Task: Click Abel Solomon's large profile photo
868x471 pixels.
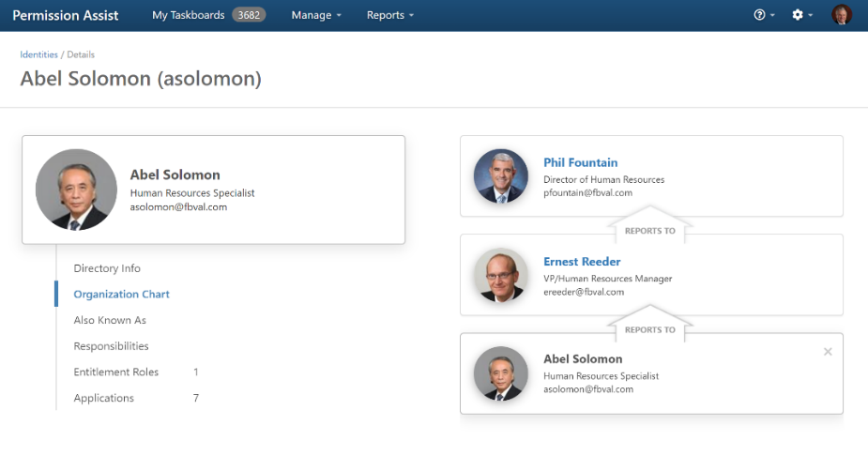Action: click(x=76, y=190)
